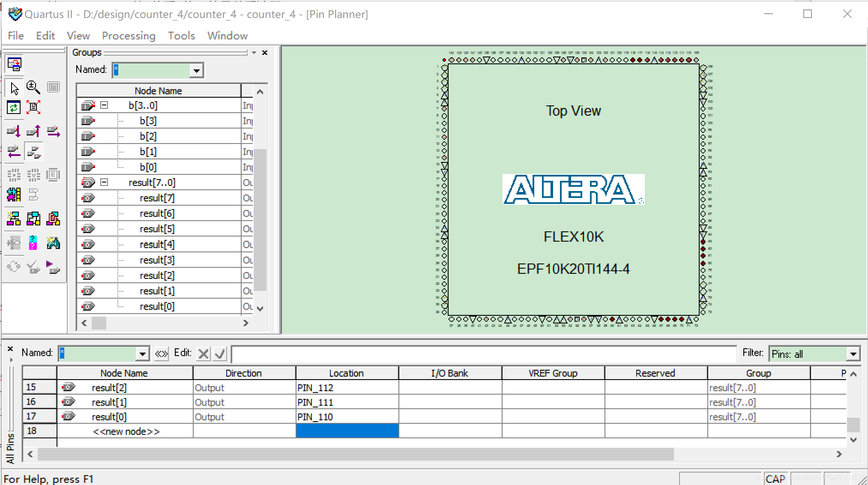Open the Processing menu
Image resolution: width=868 pixels, height=485 pixels.
coord(129,36)
